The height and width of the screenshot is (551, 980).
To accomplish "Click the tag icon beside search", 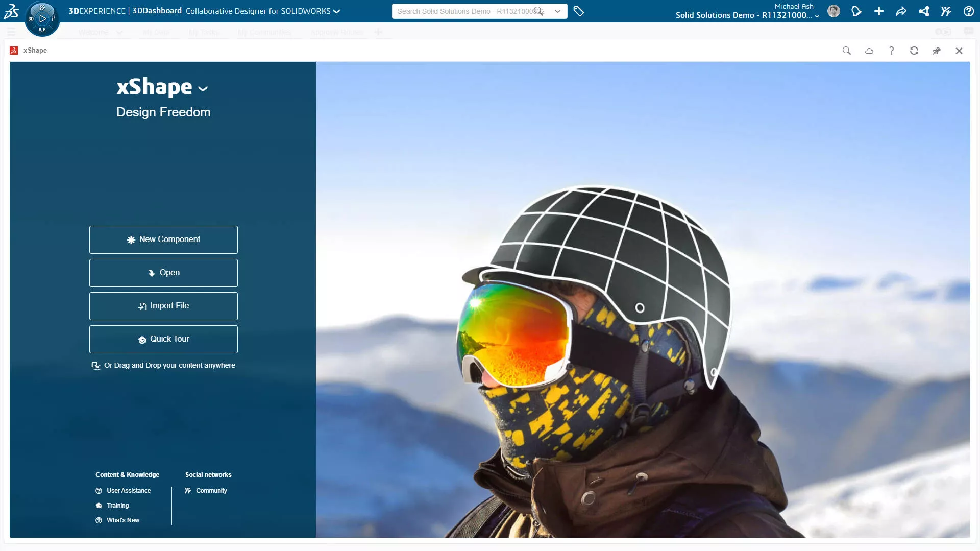I will (x=578, y=11).
